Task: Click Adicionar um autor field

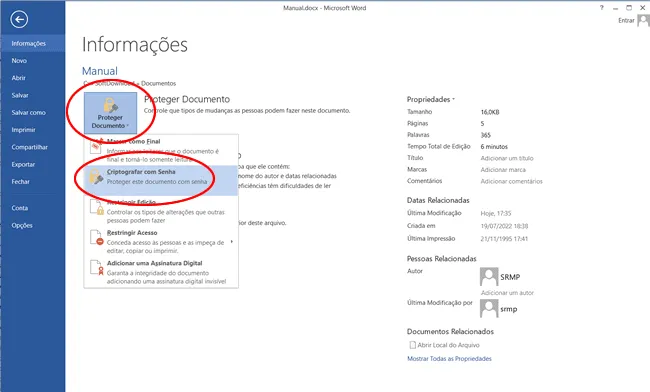Action: pyautogui.click(x=507, y=293)
